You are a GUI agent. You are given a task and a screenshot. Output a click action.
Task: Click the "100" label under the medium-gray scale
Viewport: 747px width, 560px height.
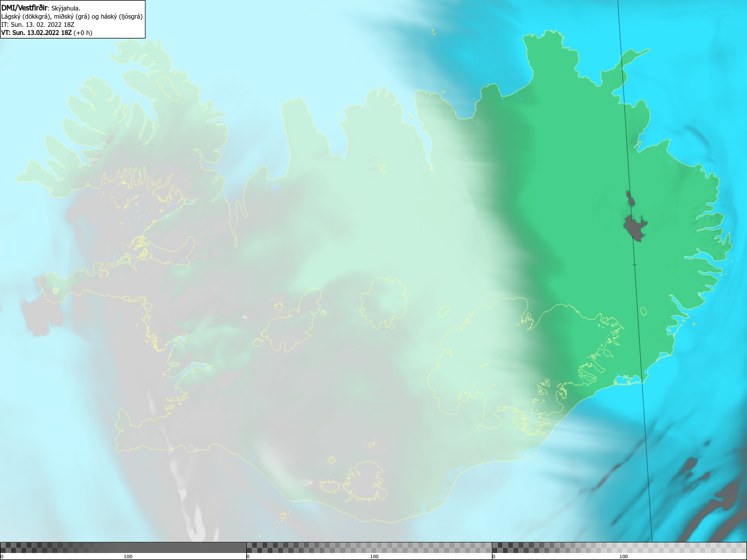point(374,556)
